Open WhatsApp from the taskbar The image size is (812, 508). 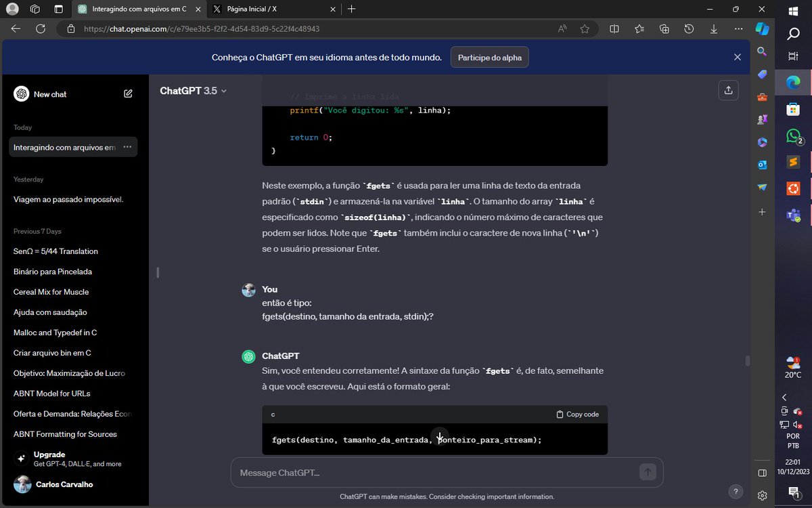(793, 136)
